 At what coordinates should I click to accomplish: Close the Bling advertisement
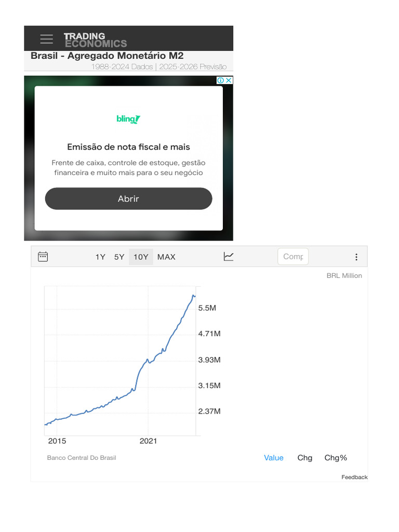click(229, 81)
